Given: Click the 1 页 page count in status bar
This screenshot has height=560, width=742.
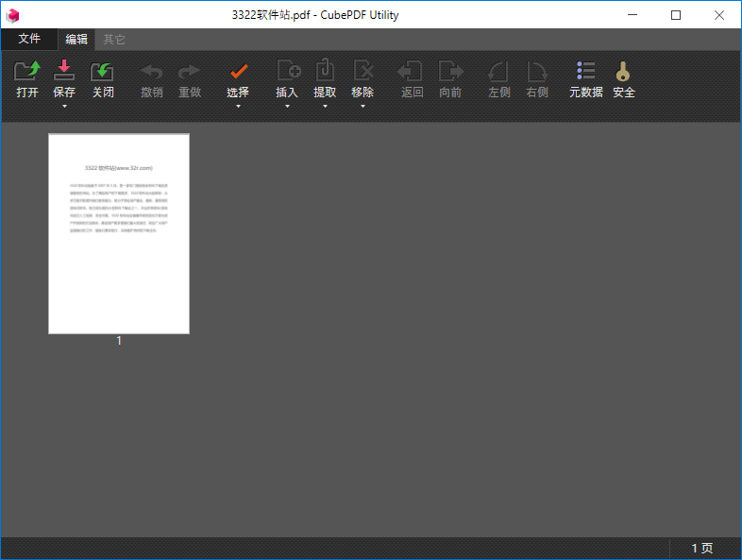Looking at the screenshot, I should (x=701, y=548).
